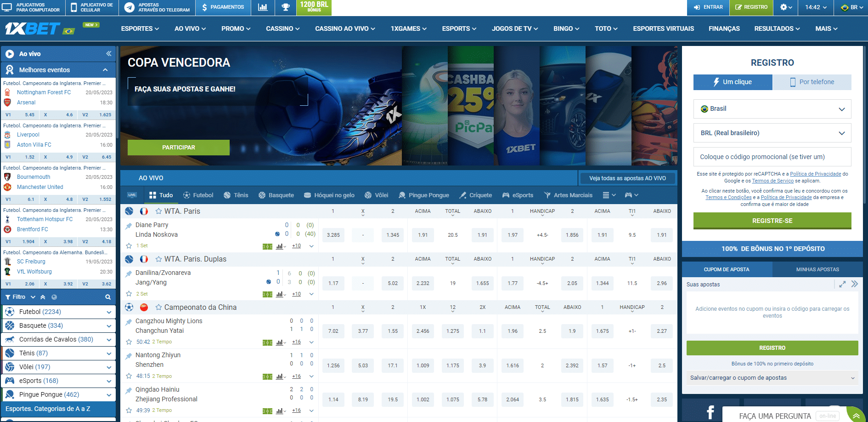Viewport: 868px width, 422px height.
Task: Click the gamepad icon at the sports bar end
Action: pos(631,195)
